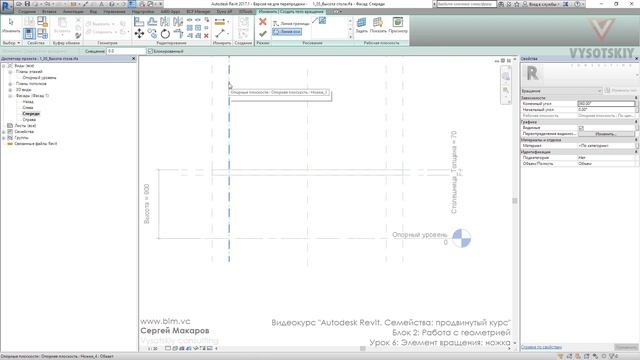The height and width of the screenshot is (360, 640).
Task: Click the Mirror pick axis icon
Action: (x=165, y=22)
